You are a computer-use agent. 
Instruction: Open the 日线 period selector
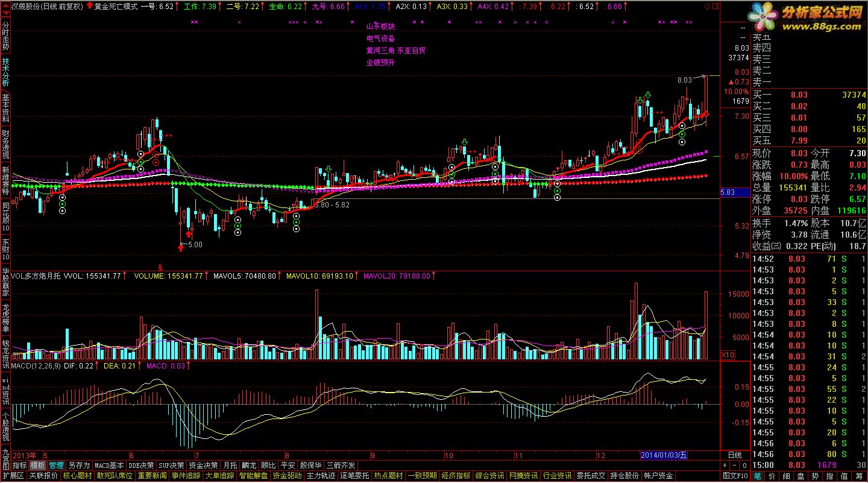pos(735,455)
